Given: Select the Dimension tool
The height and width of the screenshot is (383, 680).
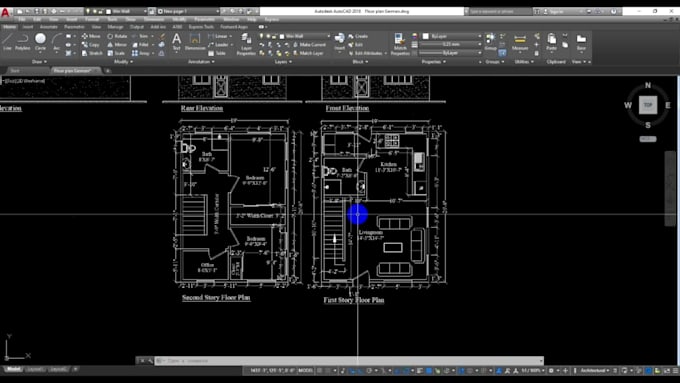Looking at the screenshot, I should (x=195, y=42).
